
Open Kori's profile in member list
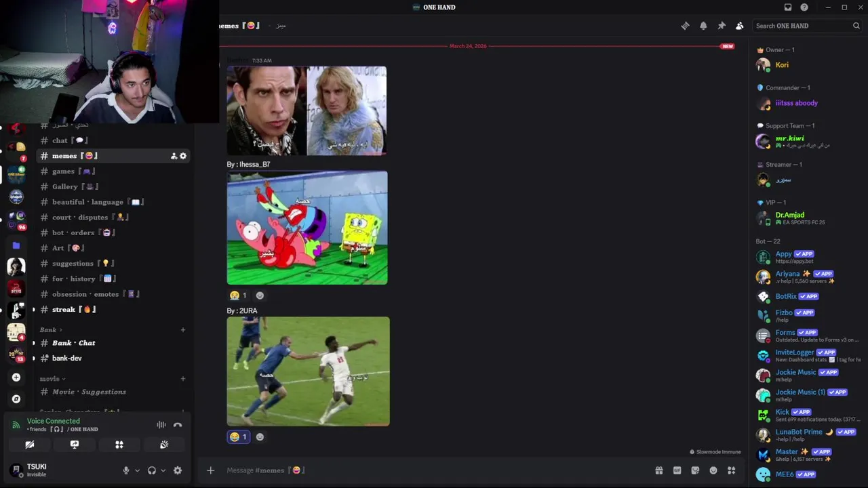click(x=808, y=65)
